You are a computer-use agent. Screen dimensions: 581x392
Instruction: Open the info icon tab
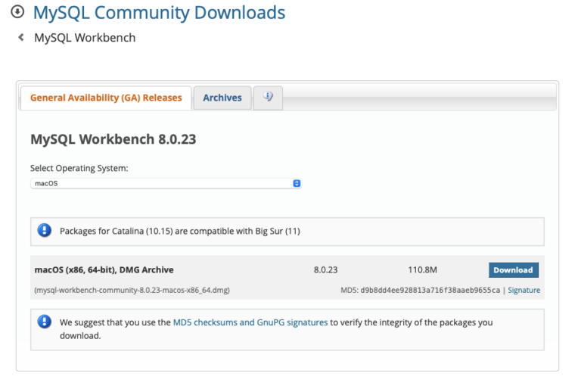point(268,98)
